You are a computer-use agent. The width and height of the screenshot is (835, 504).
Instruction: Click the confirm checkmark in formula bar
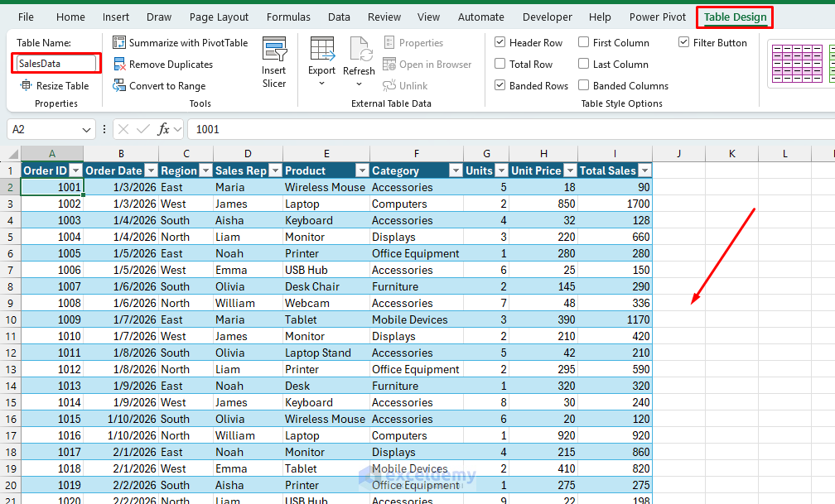click(142, 129)
